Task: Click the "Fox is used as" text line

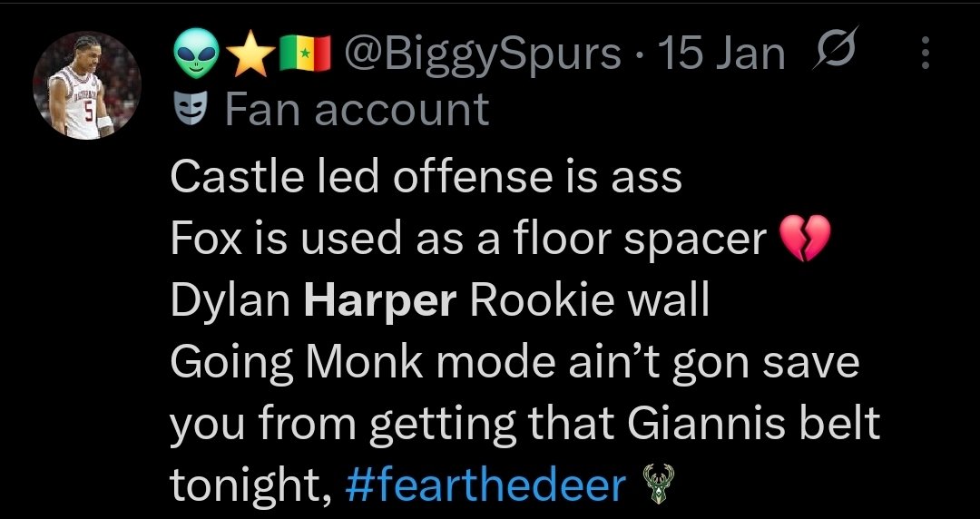Action: 467,240
